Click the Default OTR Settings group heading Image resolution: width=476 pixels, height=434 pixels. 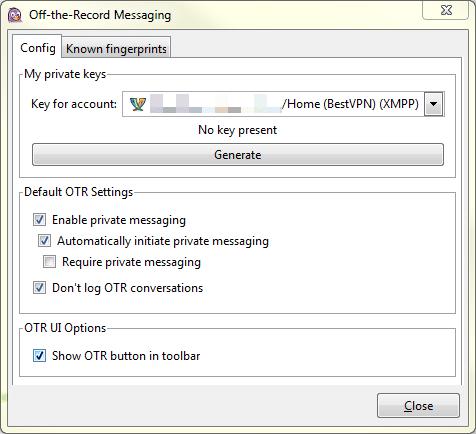(x=79, y=192)
